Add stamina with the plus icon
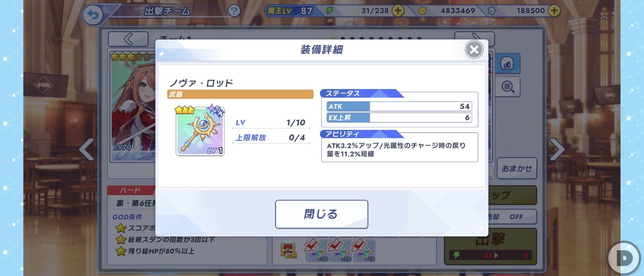The width and height of the screenshot is (644, 276). click(398, 11)
